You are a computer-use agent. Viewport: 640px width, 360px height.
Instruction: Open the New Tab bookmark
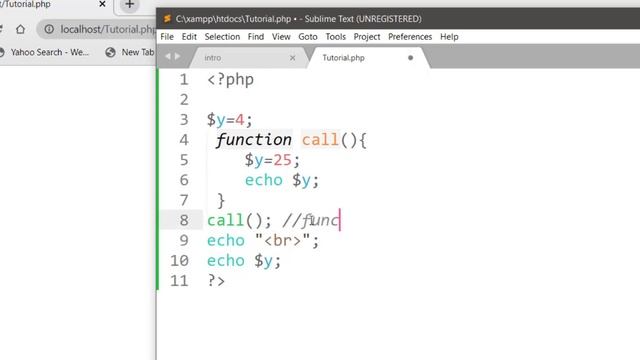coord(130,52)
